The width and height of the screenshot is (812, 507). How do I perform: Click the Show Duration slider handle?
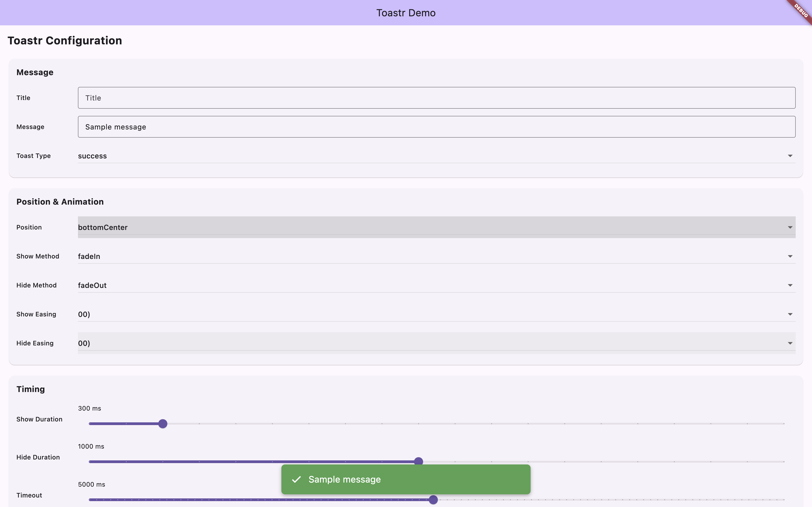(x=163, y=424)
